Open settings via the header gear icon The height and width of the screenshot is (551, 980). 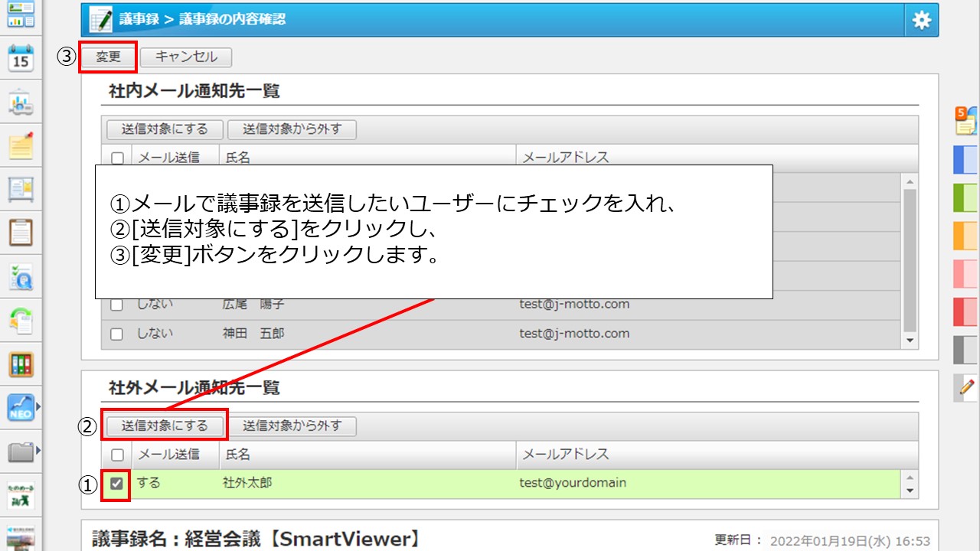point(922,21)
